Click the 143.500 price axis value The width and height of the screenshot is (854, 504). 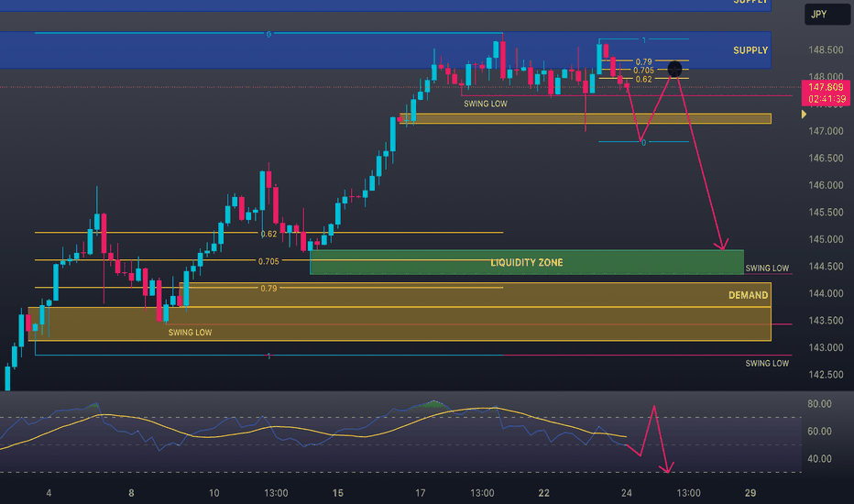pyautogui.click(x=826, y=321)
